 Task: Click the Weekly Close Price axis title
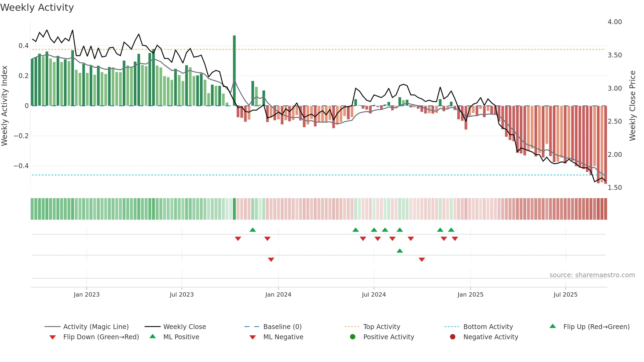pyautogui.click(x=632, y=106)
